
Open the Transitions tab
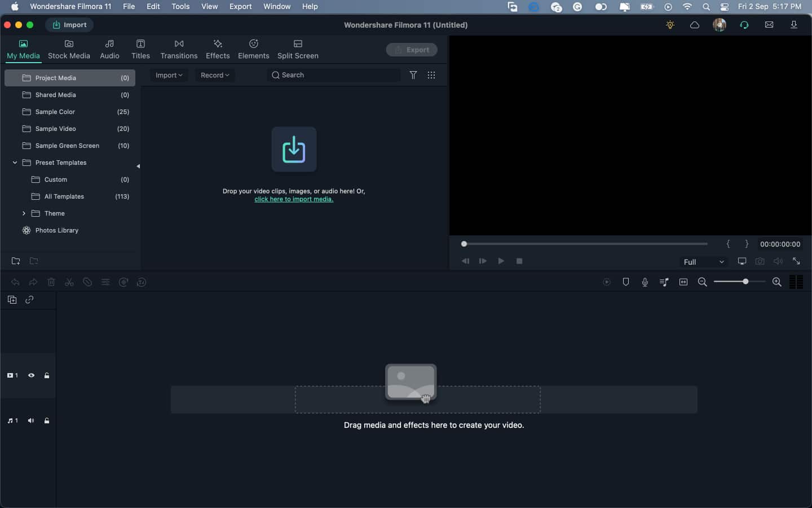pos(179,50)
